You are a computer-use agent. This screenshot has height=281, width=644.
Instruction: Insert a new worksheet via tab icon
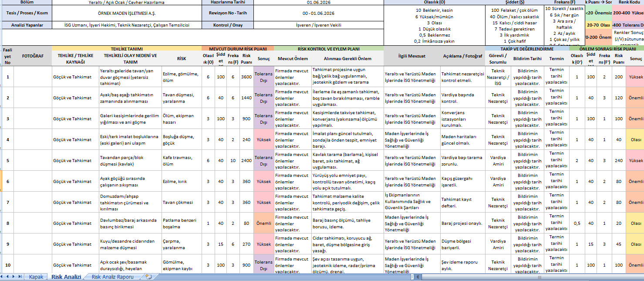(x=148, y=277)
